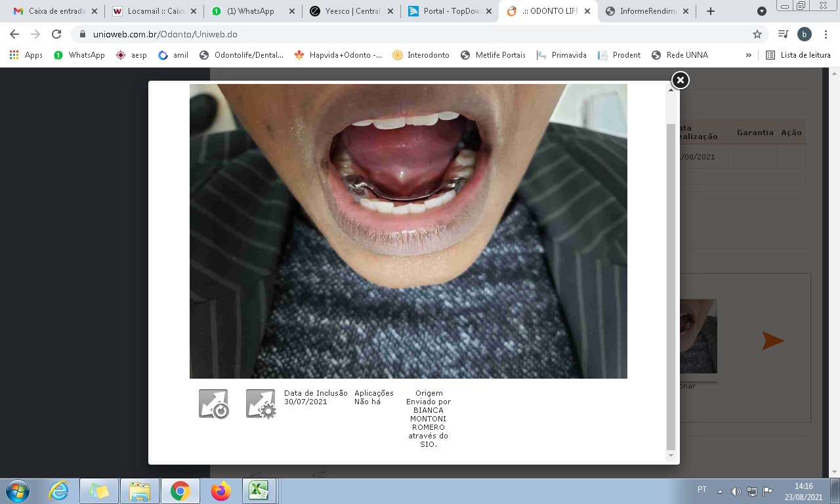Open Firefox from the taskbar

[x=220, y=490]
